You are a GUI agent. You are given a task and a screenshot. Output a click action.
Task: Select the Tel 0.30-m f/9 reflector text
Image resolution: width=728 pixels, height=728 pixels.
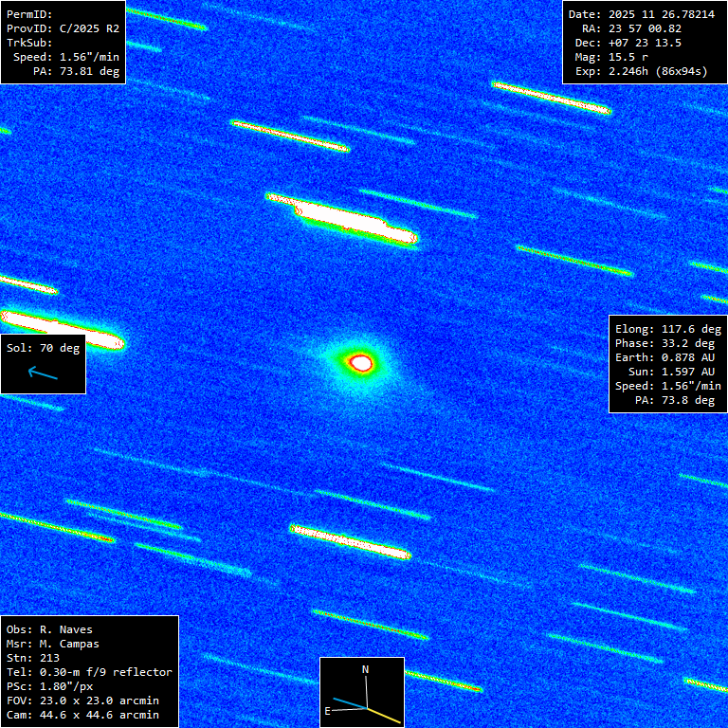pyautogui.click(x=89, y=672)
